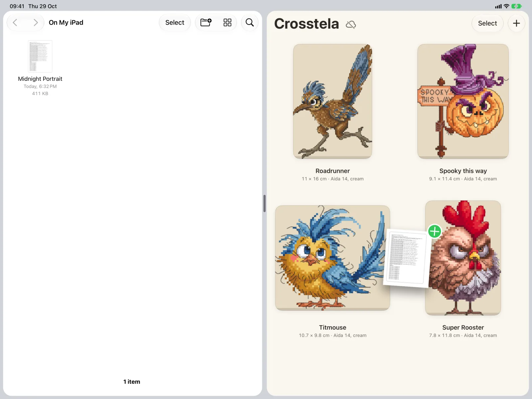Viewport: 532px width, 399px height.
Task: Open the Midnight Portrait file
Action: [x=40, y=56]
